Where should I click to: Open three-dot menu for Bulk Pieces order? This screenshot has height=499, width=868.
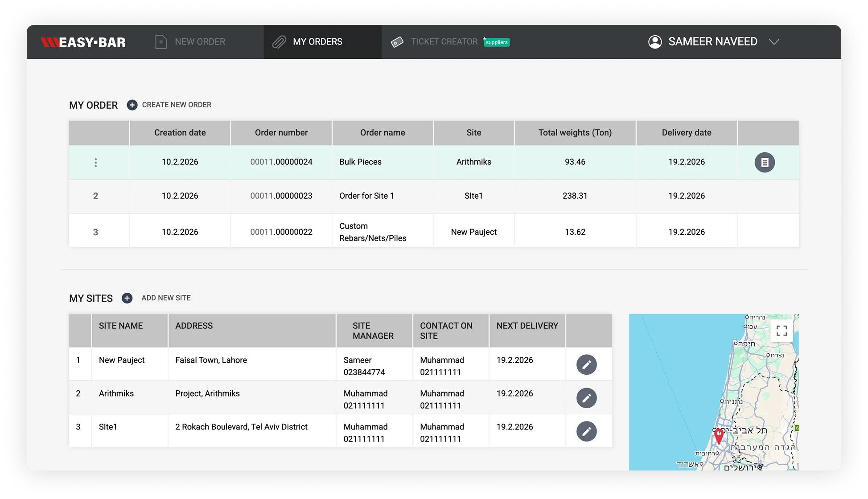(x=95, y=163)
